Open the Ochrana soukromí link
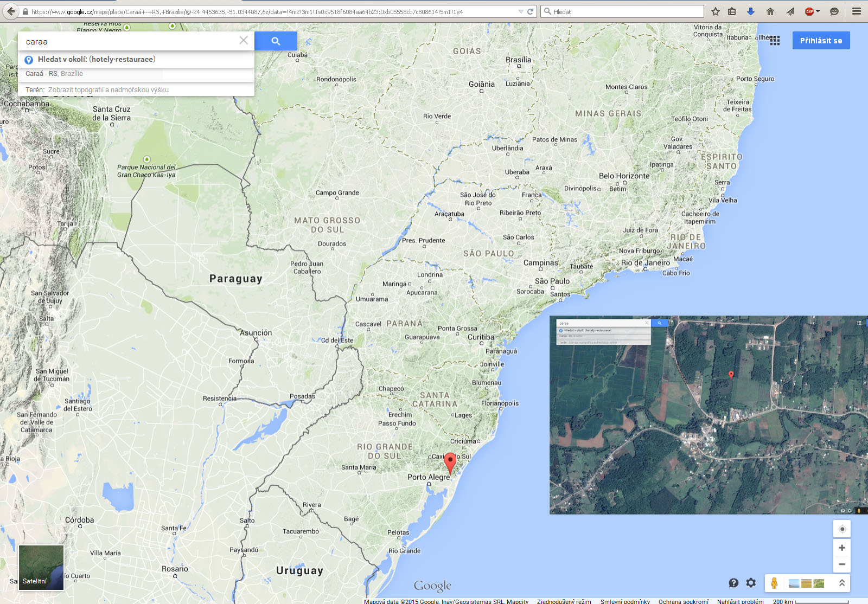This screenshot has width=868, height=604. (x=684, y=601)
